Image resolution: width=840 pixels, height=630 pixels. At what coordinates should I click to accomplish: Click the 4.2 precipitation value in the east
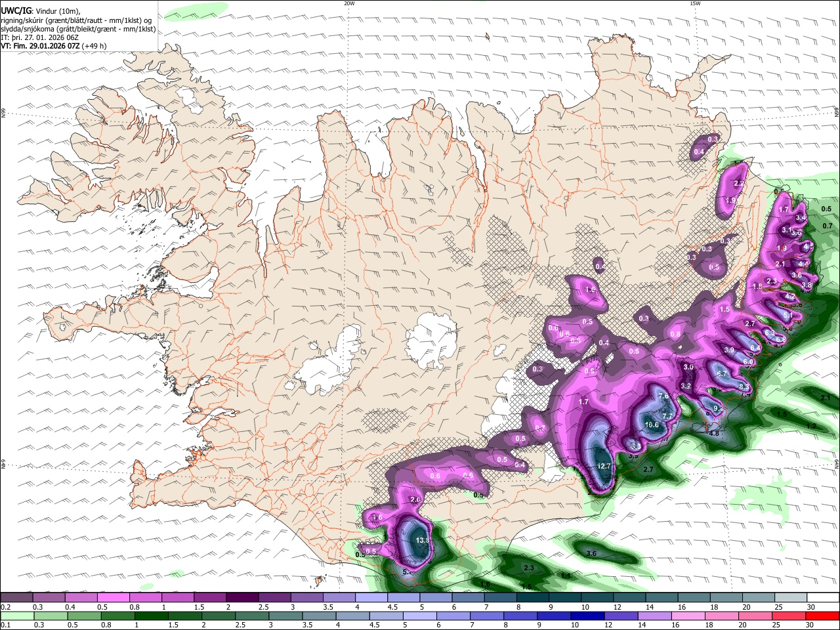click(790, 297)
